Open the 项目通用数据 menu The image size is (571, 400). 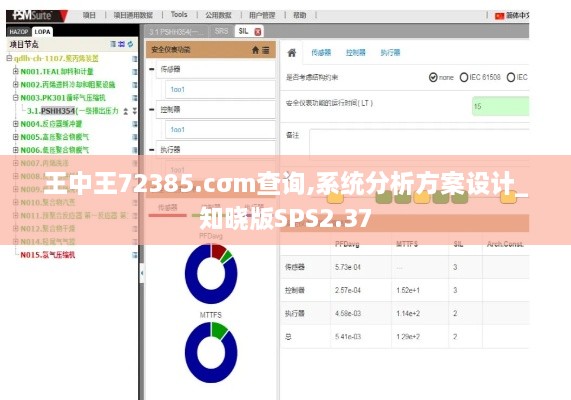(133, 15)
